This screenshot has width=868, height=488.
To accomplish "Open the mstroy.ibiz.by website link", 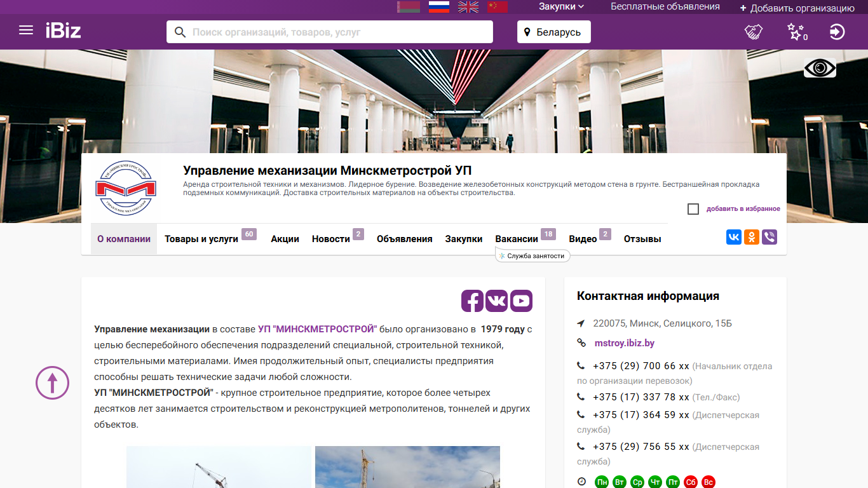I will click(x=625, y=343).
